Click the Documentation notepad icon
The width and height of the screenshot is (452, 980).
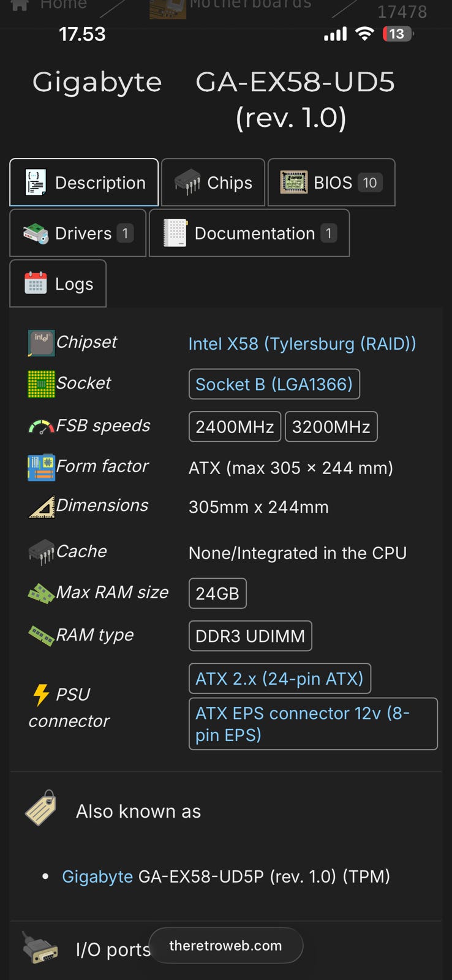pos(175,233)
